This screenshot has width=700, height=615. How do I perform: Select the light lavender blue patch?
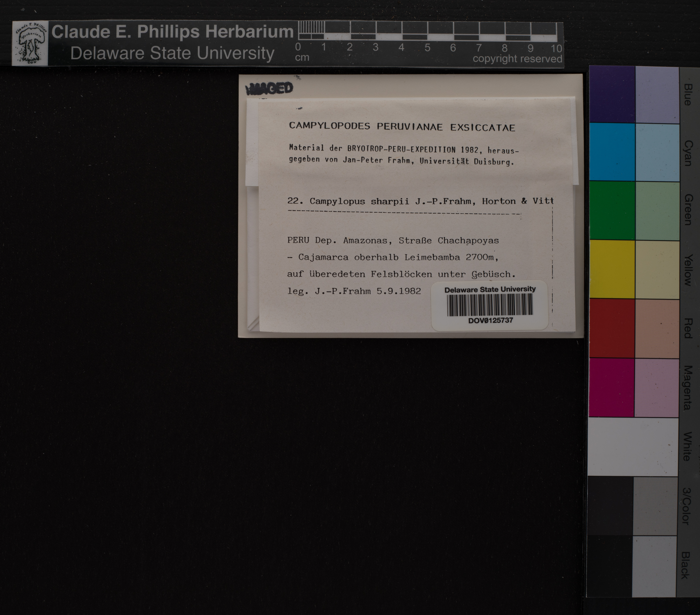(x=657, y=95)
